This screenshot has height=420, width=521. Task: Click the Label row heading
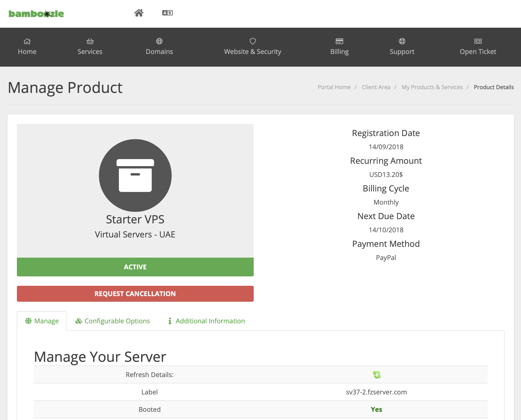coord(149,392)
